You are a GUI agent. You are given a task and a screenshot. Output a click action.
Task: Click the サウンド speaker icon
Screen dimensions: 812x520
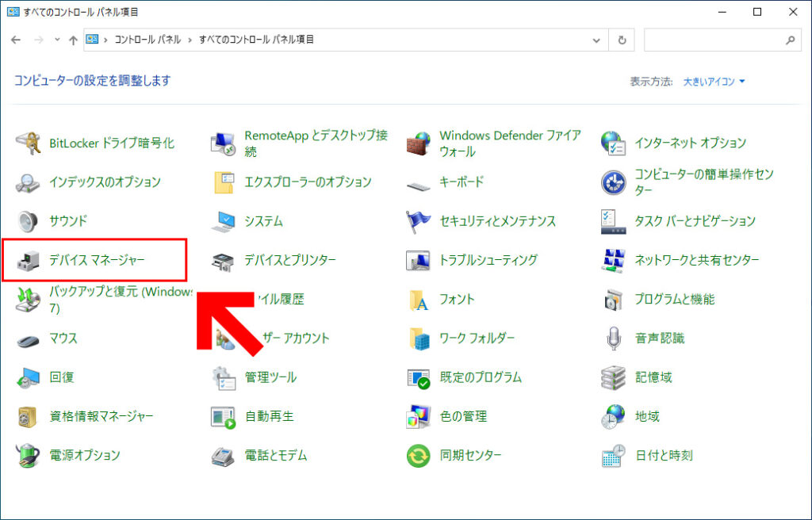28,222
